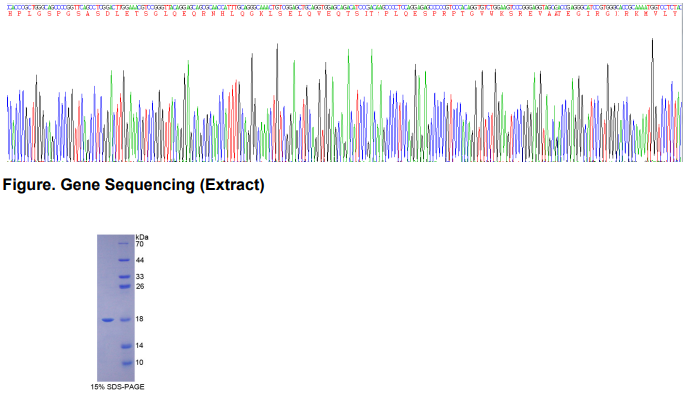Select the 33 kDa marker label
The height and width of the screenshot is (395, 688).
140,276
